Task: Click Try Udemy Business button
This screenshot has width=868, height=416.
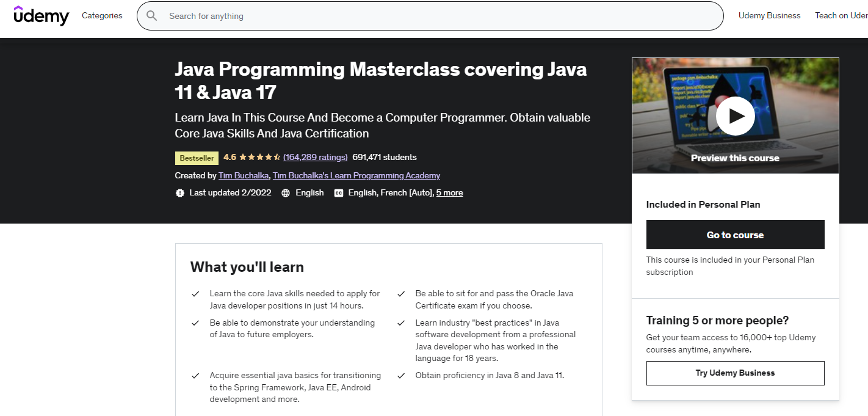Action: pos(735,373)
